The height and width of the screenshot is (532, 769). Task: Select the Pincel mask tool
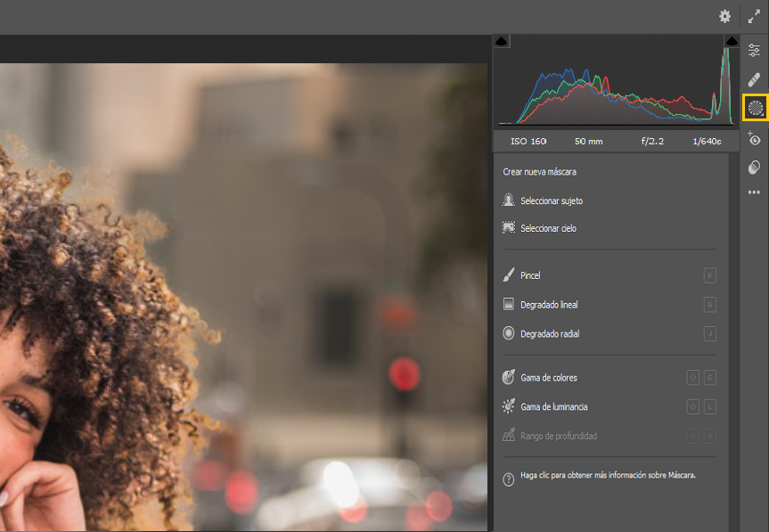pos(609,275)
